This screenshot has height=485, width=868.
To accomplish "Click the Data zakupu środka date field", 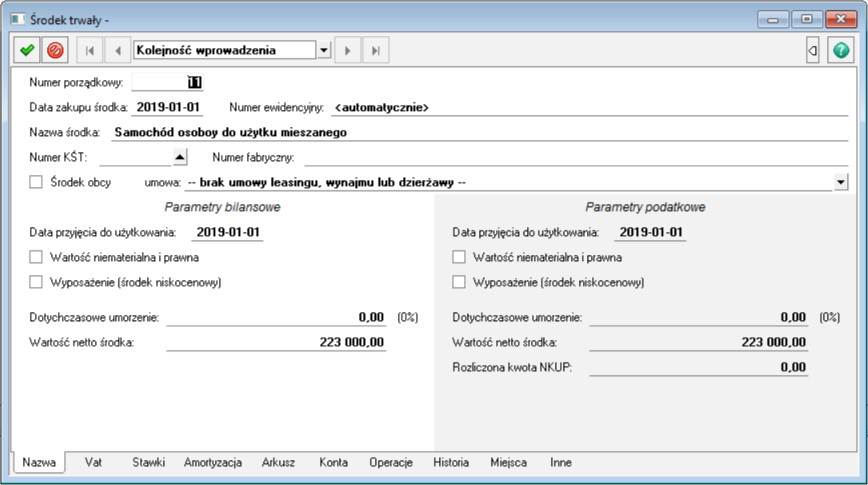I will click(x=168, y=106).
